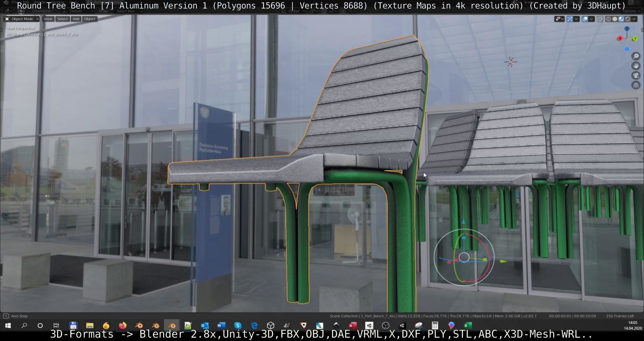Toggle show overlays button

(x=585, y=19)
